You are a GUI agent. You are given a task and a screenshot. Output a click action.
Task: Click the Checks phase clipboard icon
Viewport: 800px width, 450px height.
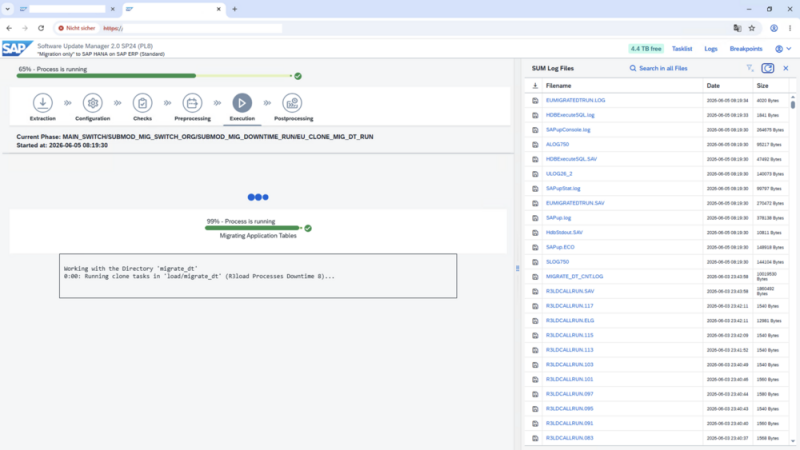(x=142, y=103)
